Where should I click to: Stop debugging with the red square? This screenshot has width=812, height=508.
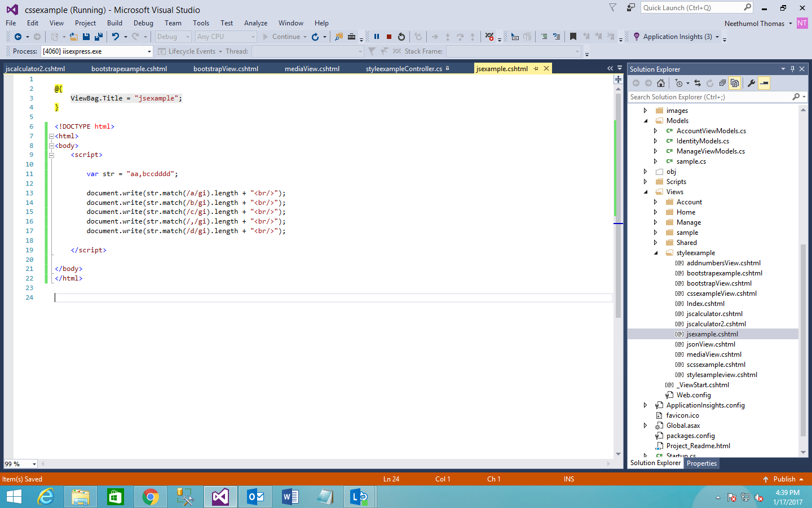[389, 37]
